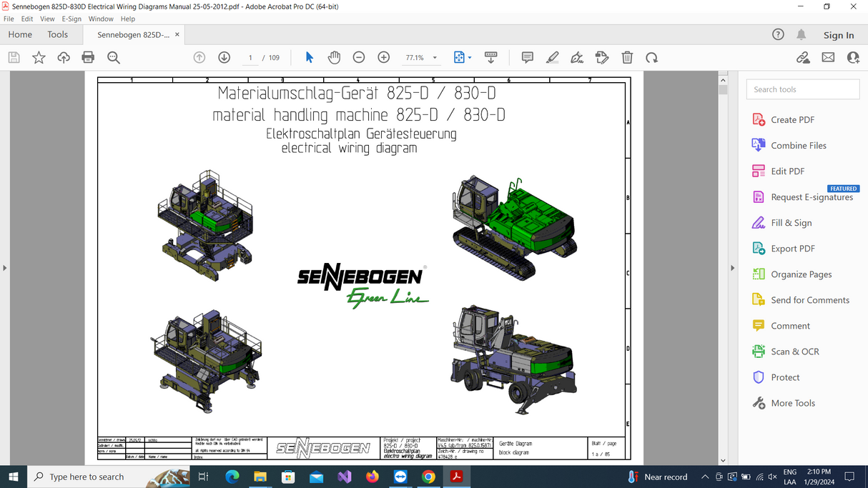Collapse the right tools pane
The width and height of the screenshot is (868, 488).
(731, 268)
